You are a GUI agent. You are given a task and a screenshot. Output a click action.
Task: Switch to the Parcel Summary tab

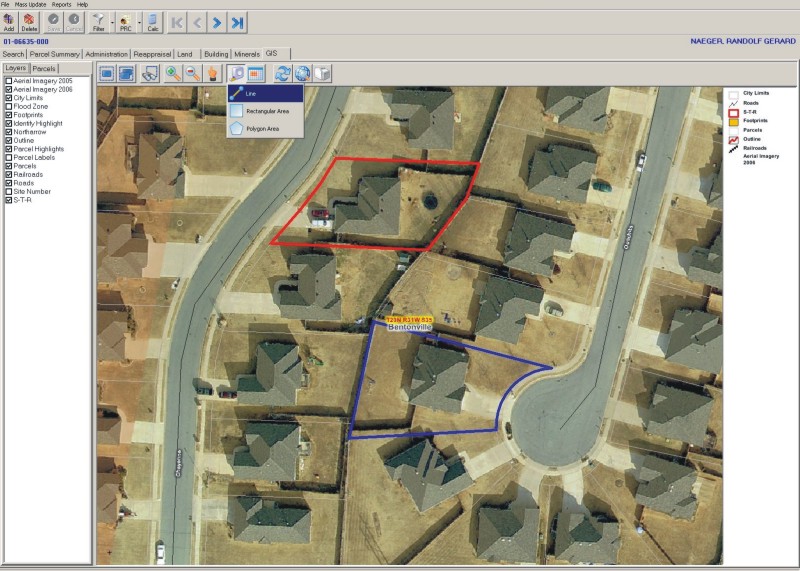coord(55,54)
